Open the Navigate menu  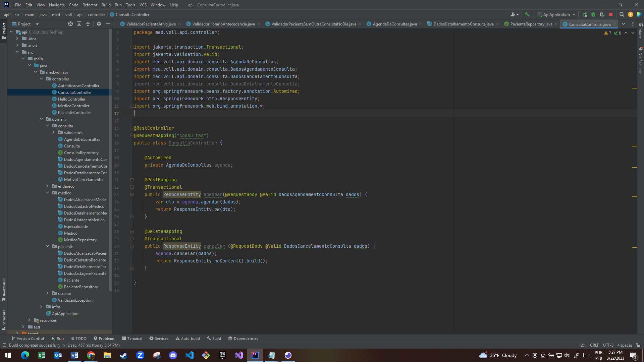click(57, 5)
